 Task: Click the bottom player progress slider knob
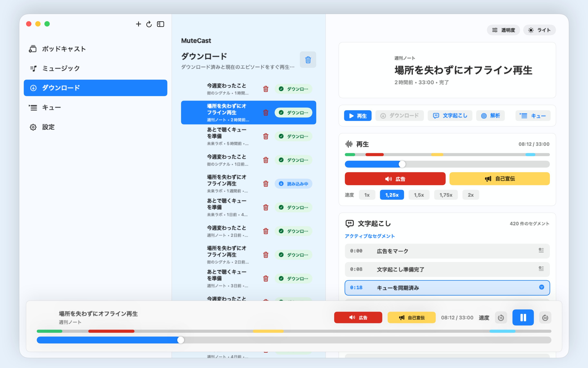(180, 340)
